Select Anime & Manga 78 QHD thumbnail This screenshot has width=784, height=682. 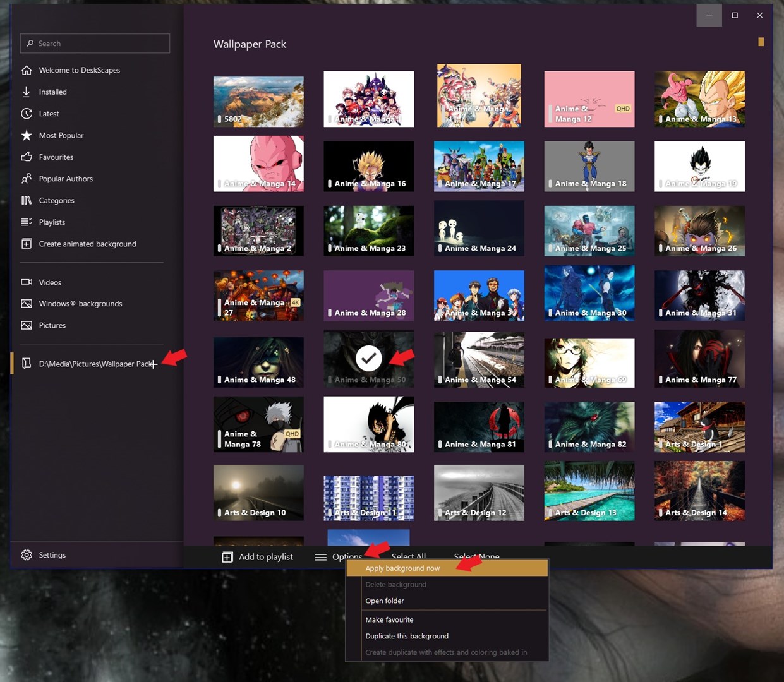258,424
